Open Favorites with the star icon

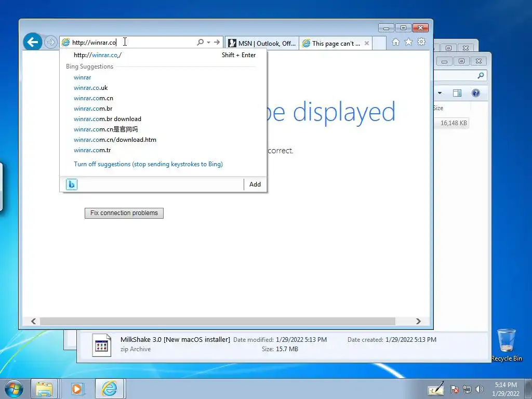pyautogui.click(x=408, y=42)
